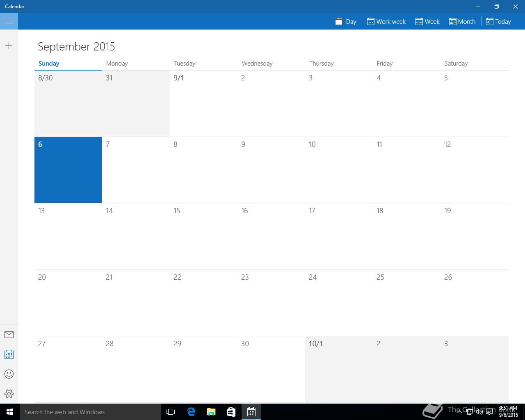Switch to Week view
Image resolution: width=525 pixels, height=420 pixels.
(427, 21)
